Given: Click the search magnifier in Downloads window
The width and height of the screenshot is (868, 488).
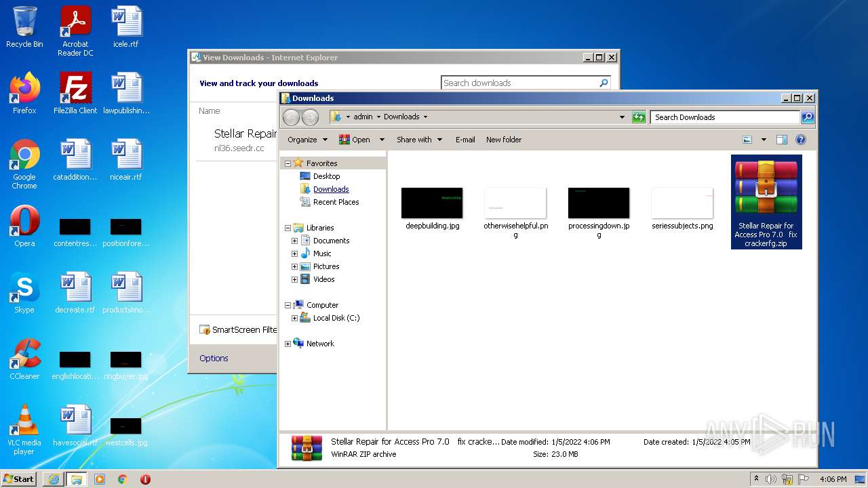Looking at the screenshot, I should coord(807,117).
